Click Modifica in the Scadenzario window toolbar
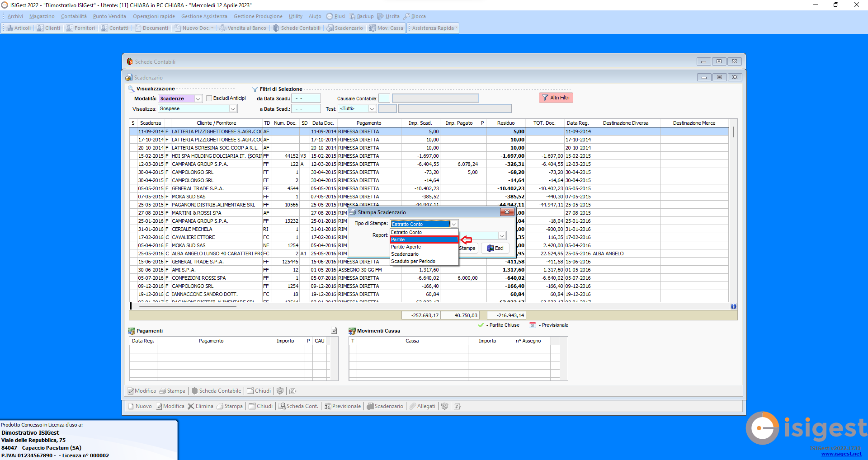 coord(142,391)
